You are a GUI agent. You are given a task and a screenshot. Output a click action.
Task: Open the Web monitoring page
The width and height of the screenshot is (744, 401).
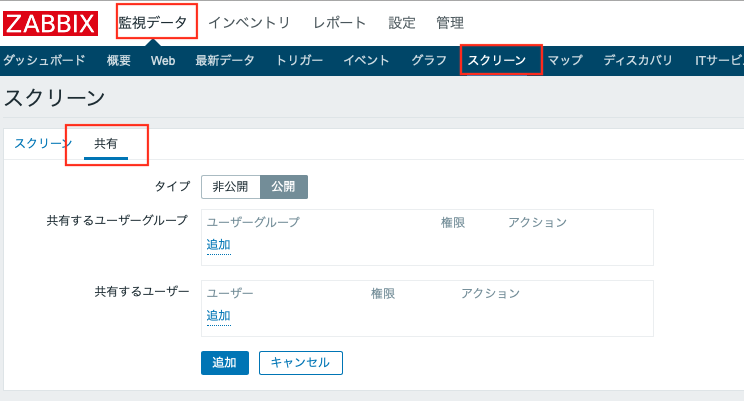pos(163,60)
